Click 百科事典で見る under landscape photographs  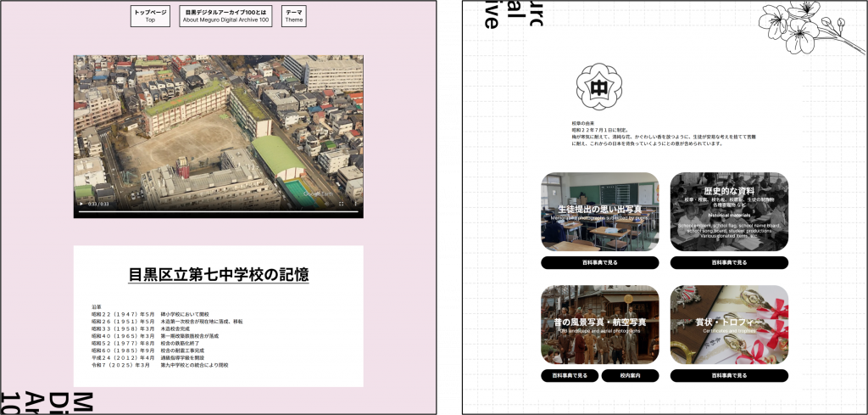tap(570, 375)
